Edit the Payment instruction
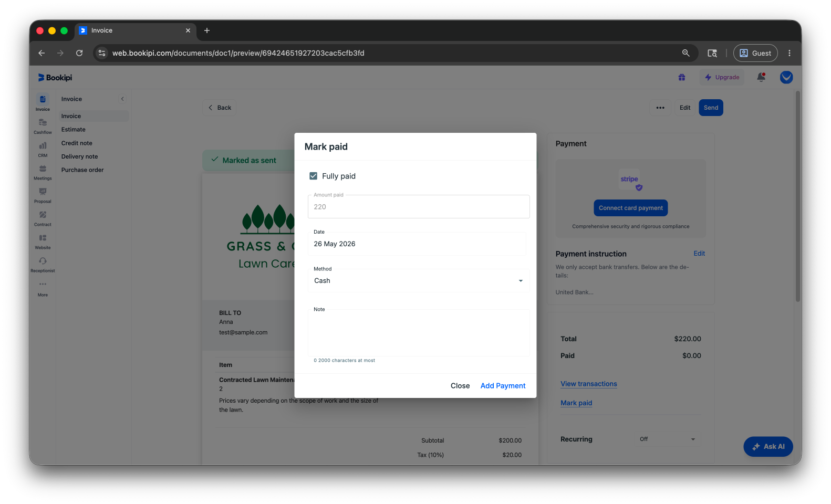This screenshot has width=831, height=504. click(699, 254)
